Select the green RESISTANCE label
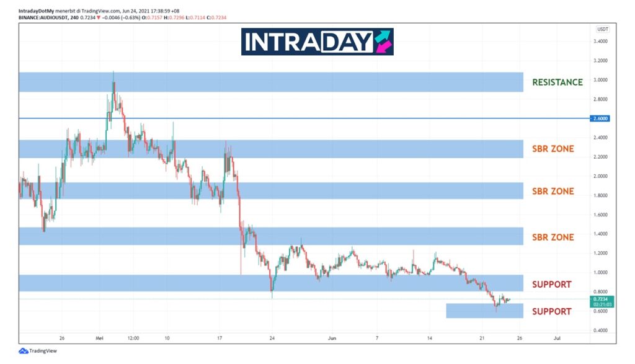This screenshot has width=635, height=364. [557, 82]
